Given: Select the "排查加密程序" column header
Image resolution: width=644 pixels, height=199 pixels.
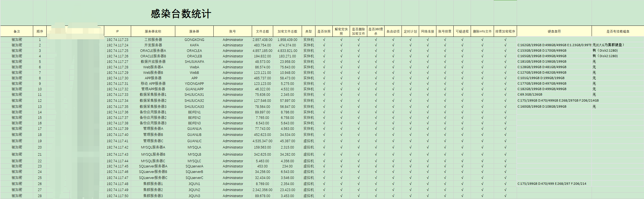Looking at the screenshot, I should (x=505, y=31).
